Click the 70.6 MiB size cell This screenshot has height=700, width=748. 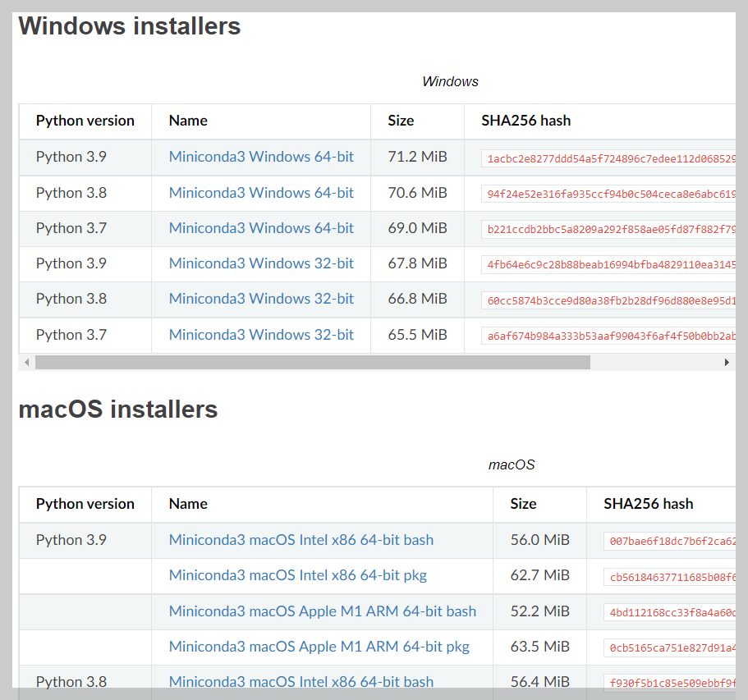(x=417, y=193)
